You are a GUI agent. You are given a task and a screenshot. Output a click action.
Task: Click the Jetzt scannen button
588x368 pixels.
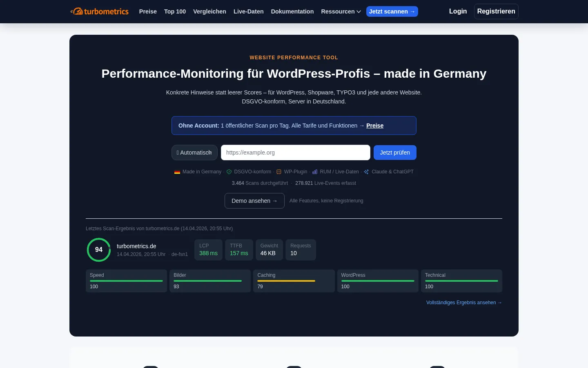pyautogui.click(x=392, y=11)
